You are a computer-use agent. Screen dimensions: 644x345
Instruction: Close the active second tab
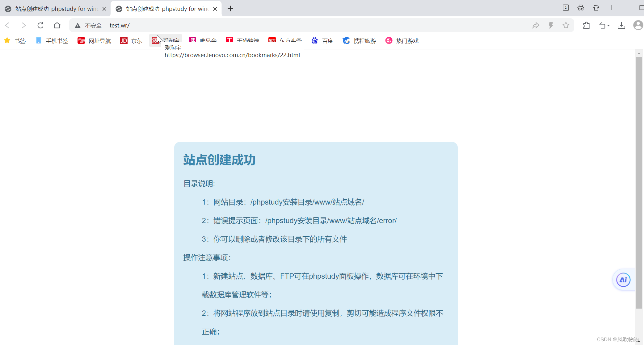(x=215, y=9)
